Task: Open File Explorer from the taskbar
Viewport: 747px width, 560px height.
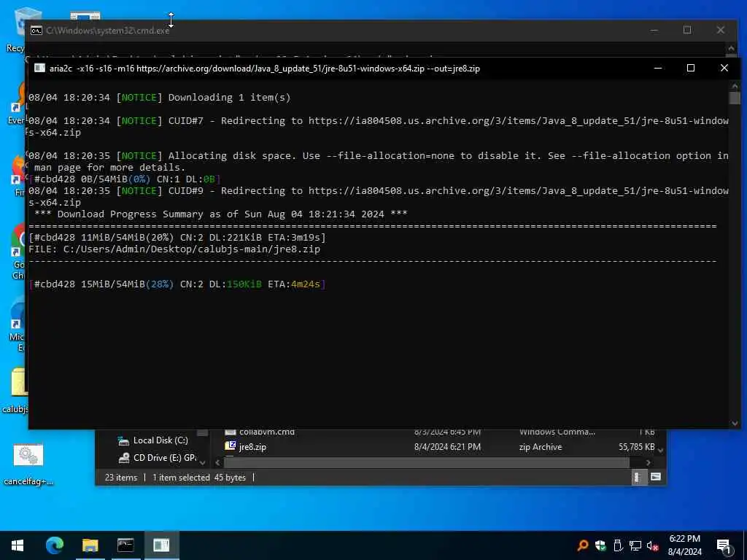Action: coord(90,545)
